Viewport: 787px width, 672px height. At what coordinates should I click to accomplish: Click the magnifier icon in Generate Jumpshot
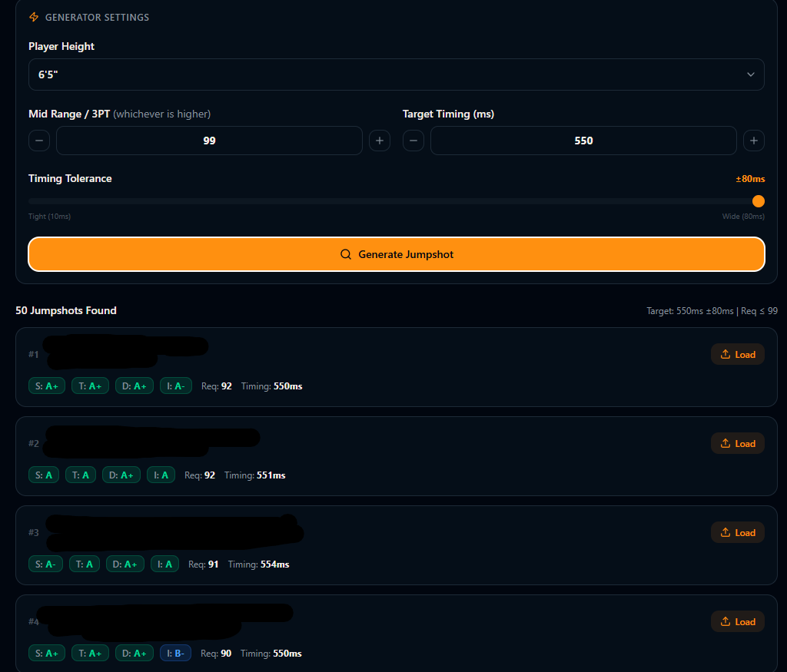pos(345,254)
